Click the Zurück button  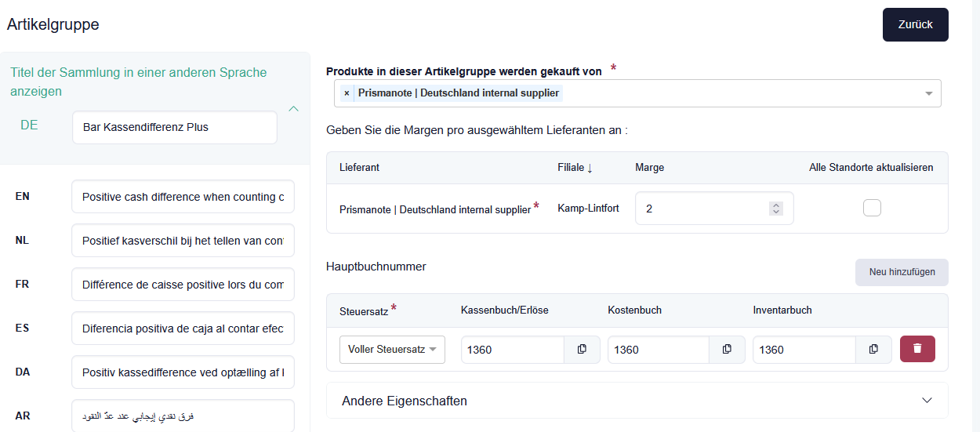[x=915, y=24]
